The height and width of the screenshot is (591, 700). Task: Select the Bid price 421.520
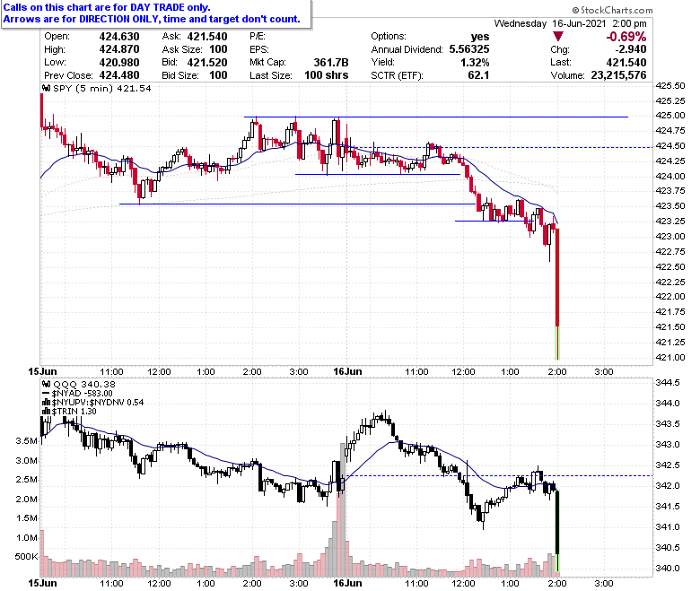pos(207,63)
